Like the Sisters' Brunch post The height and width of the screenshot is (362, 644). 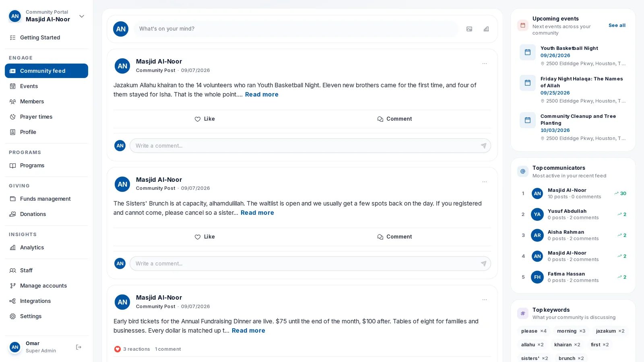click(205, 237)
